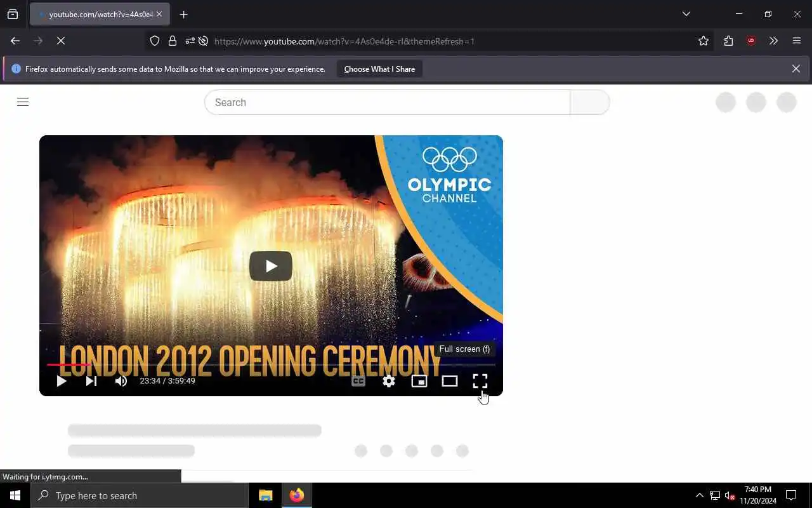Click the small play icon in the player controls
The height and width of the screenshot is (508, 812).
(62, 381)
